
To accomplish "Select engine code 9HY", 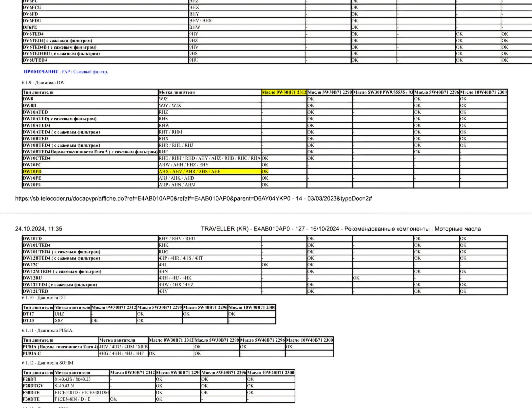I will pos(194,34).
